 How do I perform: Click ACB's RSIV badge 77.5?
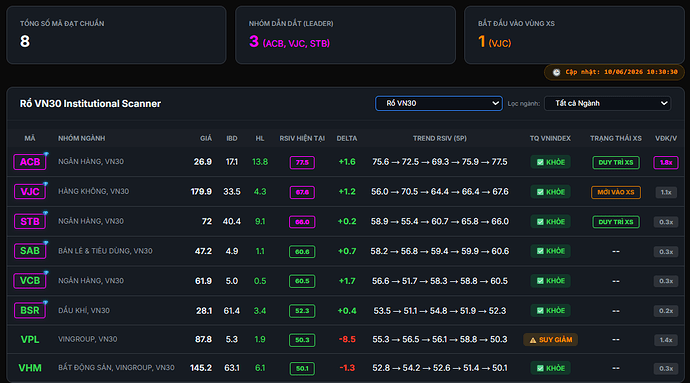(302, 162)
